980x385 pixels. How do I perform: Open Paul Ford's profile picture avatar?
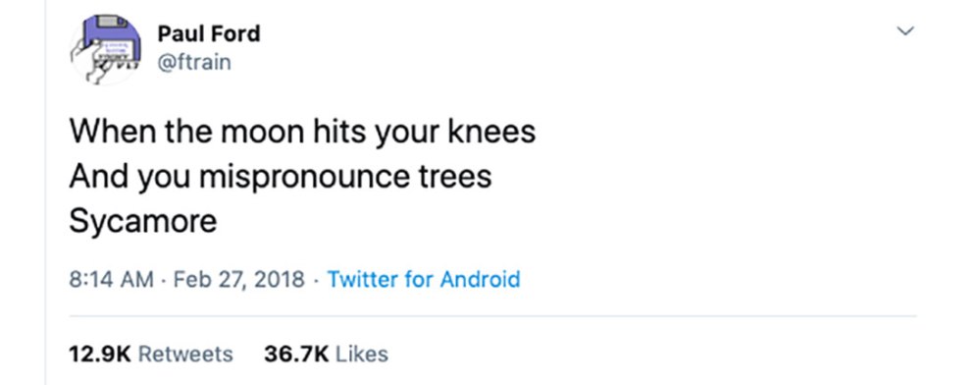coord(105,48)
